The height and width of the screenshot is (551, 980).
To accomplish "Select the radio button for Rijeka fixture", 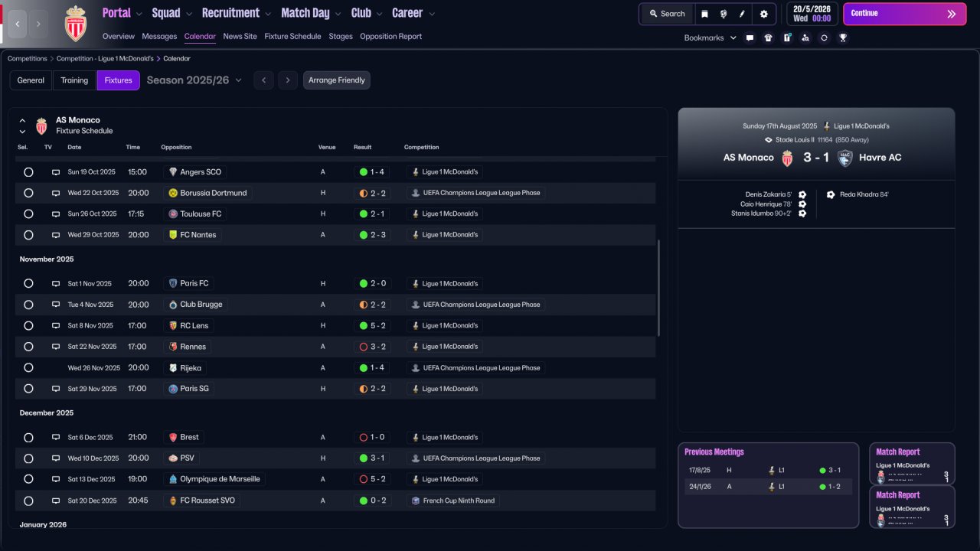I will (28, 368).
